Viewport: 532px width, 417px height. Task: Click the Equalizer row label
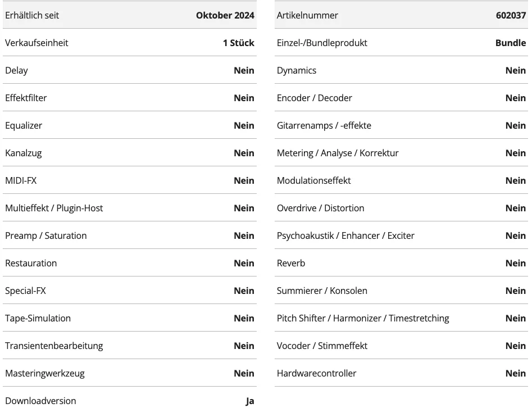(24, 125)
